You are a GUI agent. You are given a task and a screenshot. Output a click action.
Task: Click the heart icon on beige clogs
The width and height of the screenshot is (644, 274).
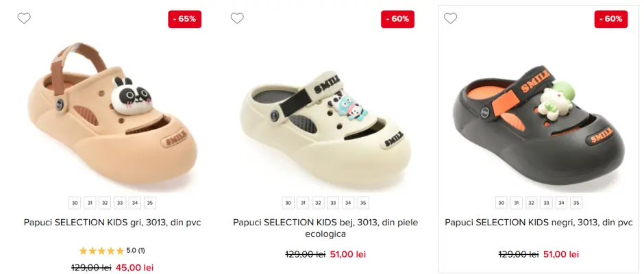click(237, 18)
